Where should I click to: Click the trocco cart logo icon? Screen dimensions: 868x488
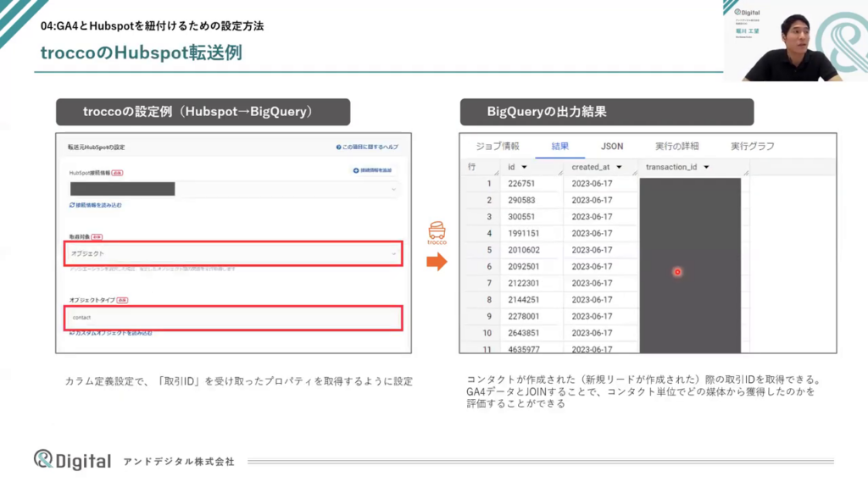tap(436, 230)
